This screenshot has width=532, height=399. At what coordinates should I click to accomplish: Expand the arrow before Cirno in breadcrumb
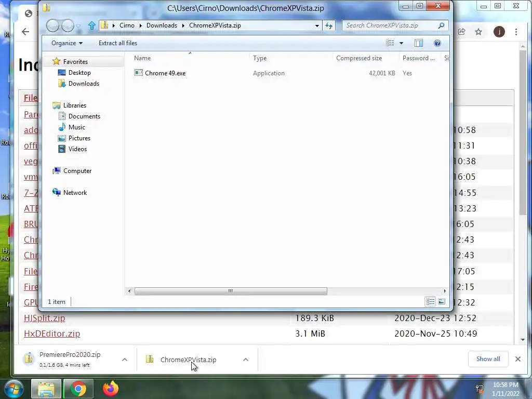(x=113, y=25)
